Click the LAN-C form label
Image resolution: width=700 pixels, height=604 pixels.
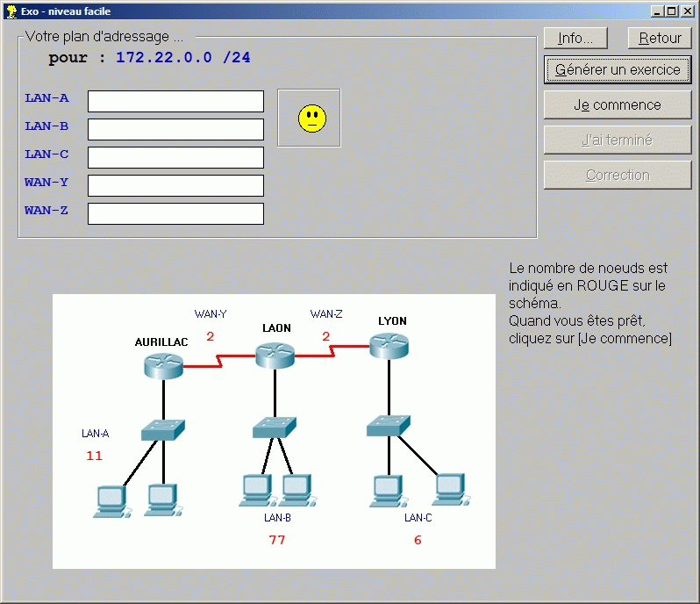point(46,155)
